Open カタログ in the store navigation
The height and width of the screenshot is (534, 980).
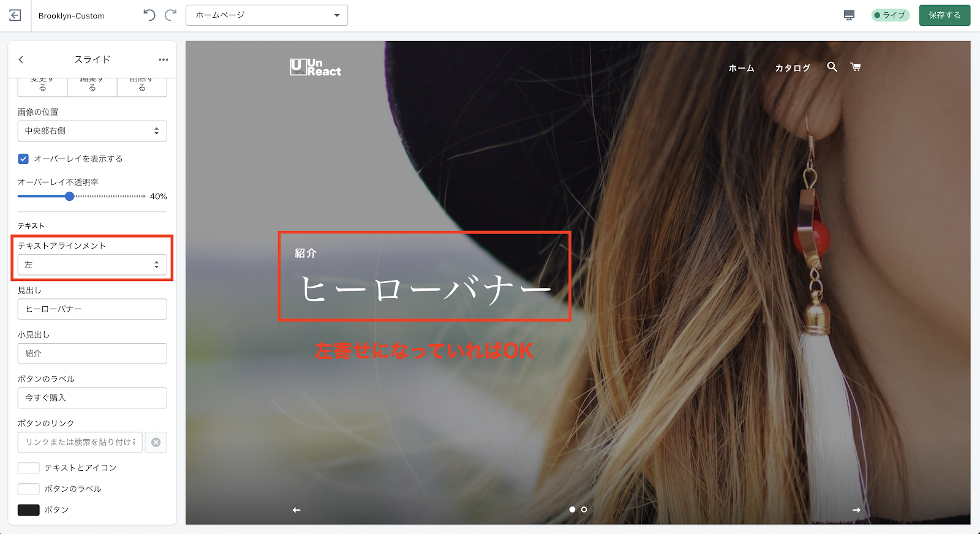793,68
